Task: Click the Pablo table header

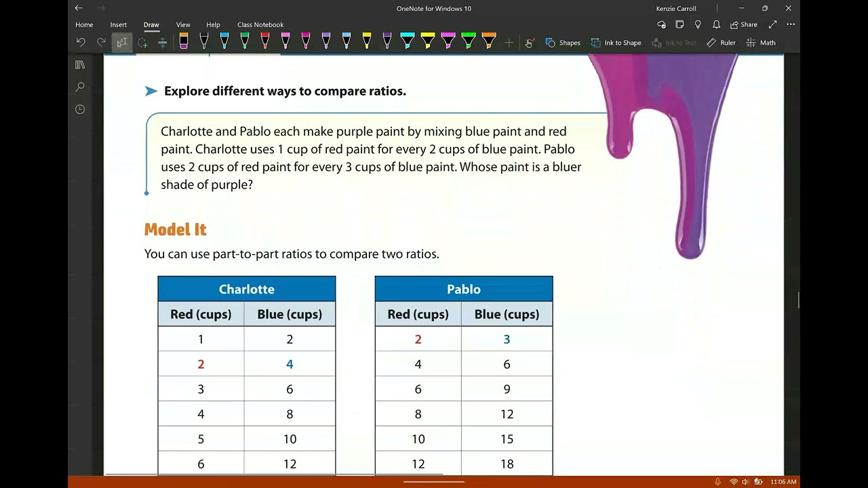Action: [464, 289]
